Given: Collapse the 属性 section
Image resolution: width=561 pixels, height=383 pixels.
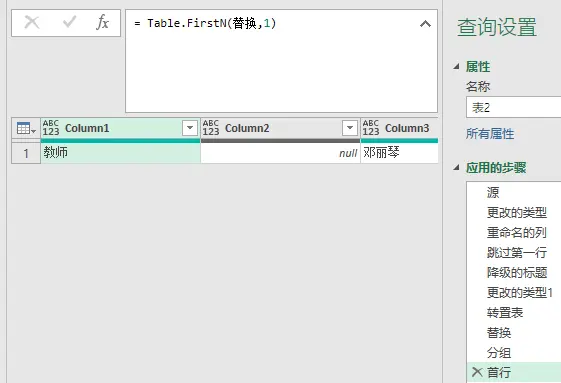Looking at the screenshot, I should pos(456,66).
